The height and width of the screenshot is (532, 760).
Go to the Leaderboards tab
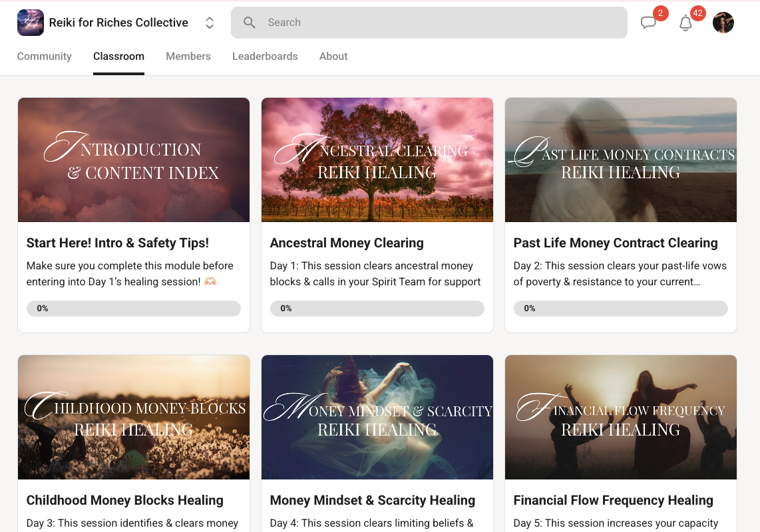265,57
